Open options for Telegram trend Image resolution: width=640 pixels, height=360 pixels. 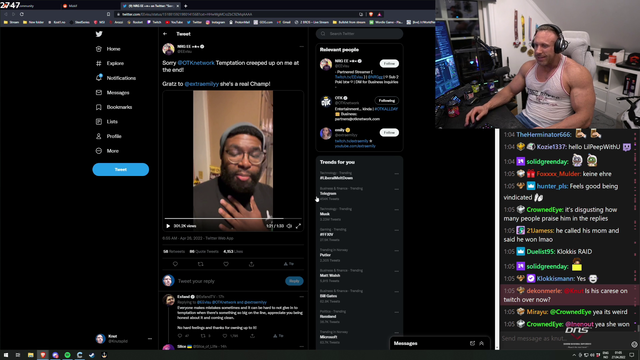(396, 189)
